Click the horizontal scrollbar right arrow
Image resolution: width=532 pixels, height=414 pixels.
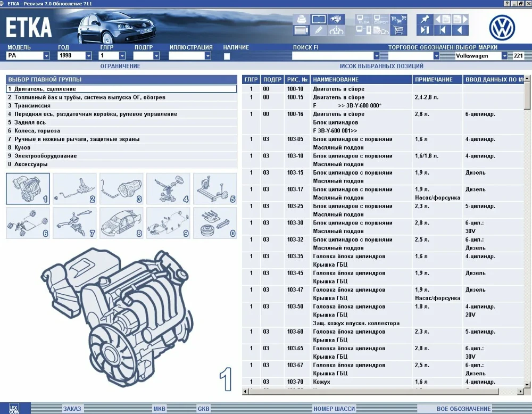(x=520, y=391)
